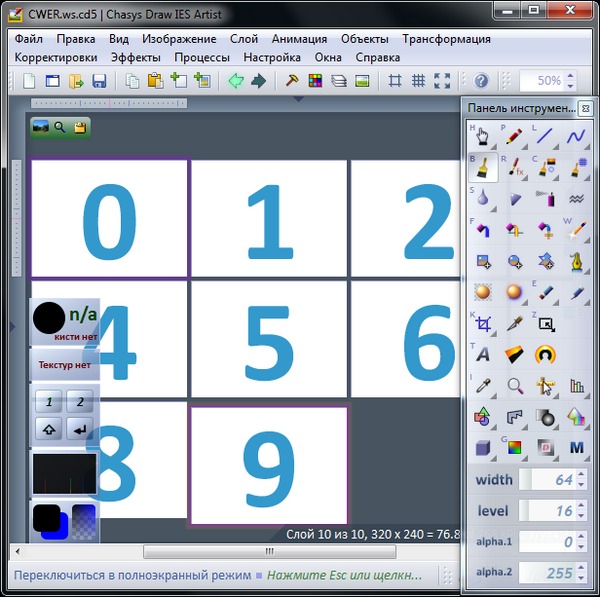The image size is (600, 597).
Task: Choose the Eyedropper color picker tool
Action: pyautogui.click(x=483, y=385)
